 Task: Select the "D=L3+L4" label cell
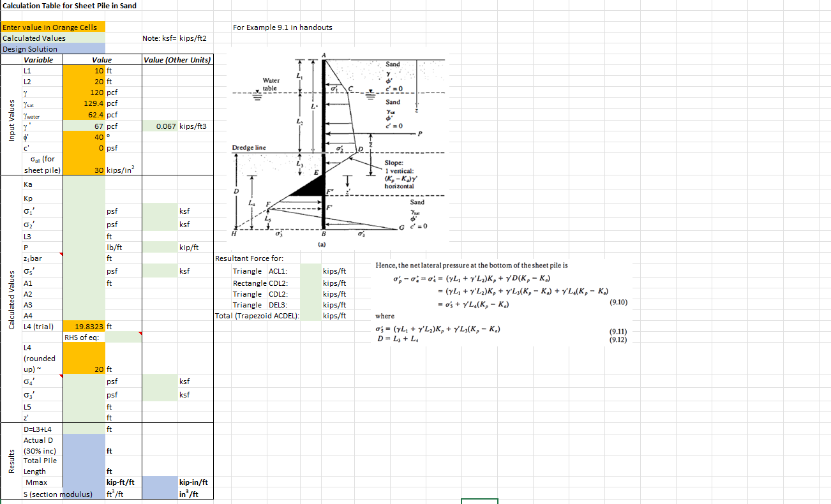[42, 428]
